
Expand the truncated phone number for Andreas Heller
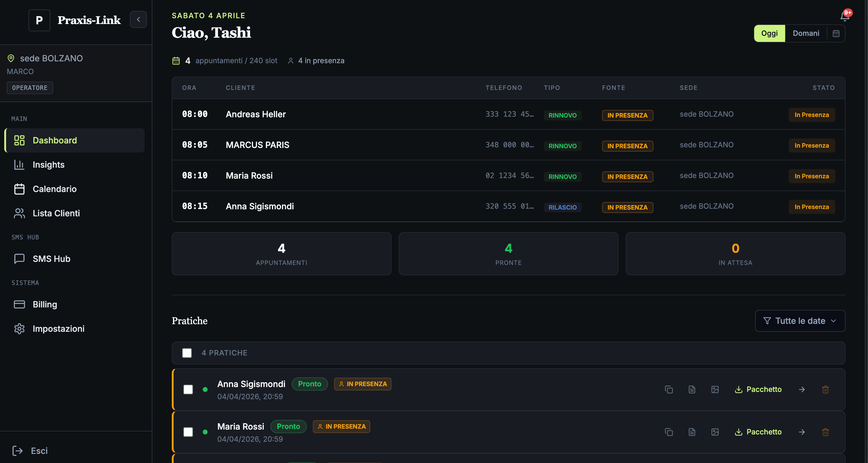(x=510, y=114)
